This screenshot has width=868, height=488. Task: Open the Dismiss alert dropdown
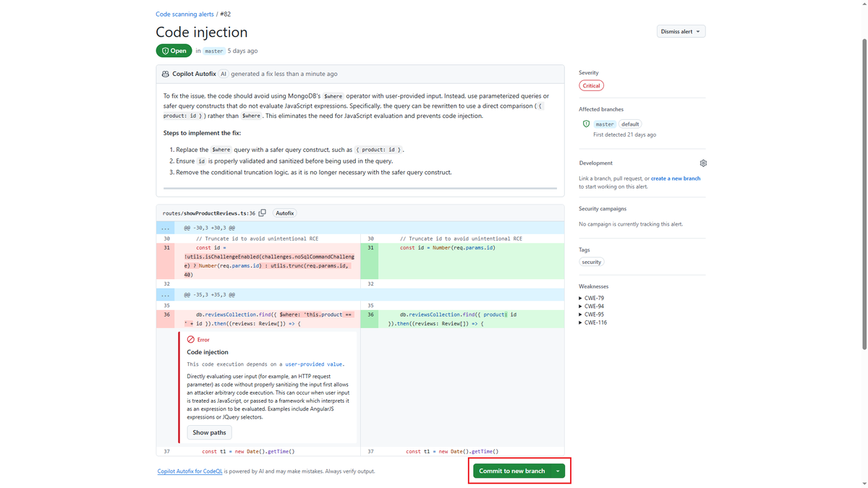[x=681, y=32]
